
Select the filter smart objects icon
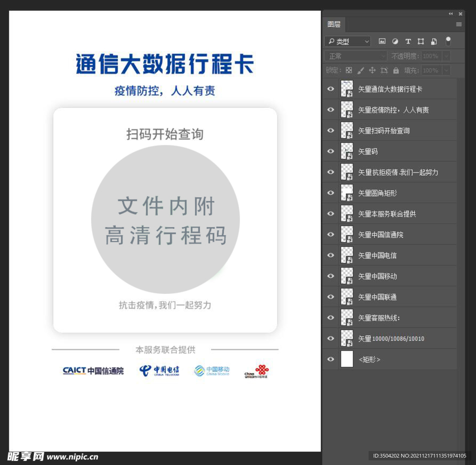pyautogui.click(x=434, y=41)
